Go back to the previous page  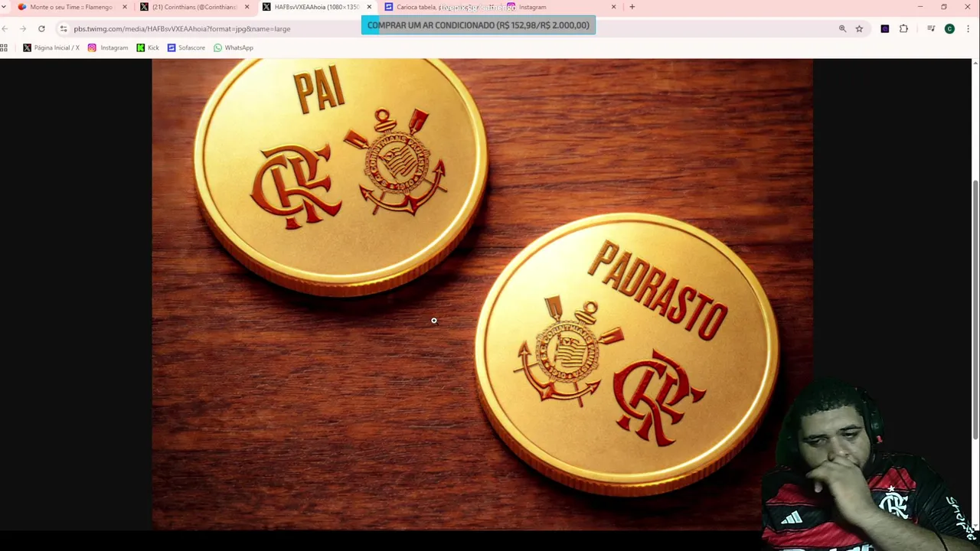tap(5, 28)
